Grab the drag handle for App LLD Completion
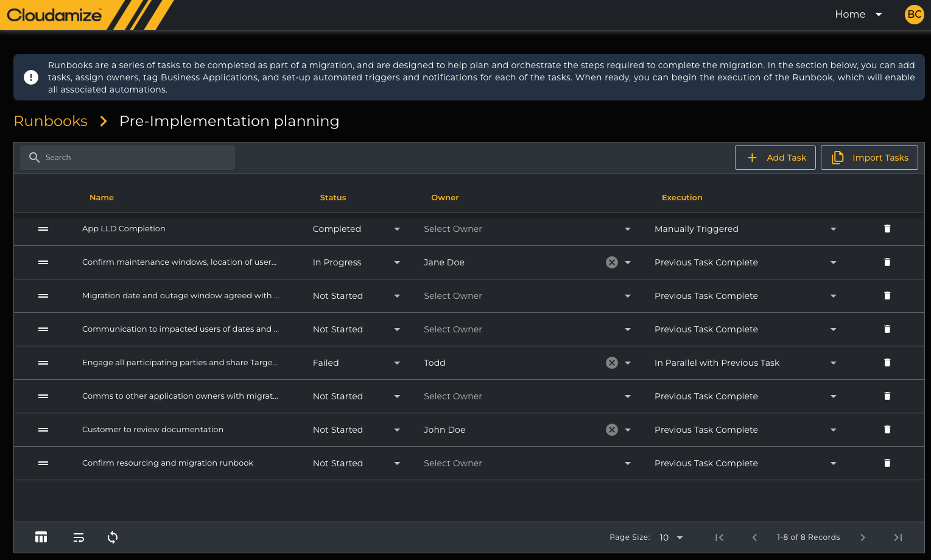Screen dimensions: 931x560 (x=43, y=229)
